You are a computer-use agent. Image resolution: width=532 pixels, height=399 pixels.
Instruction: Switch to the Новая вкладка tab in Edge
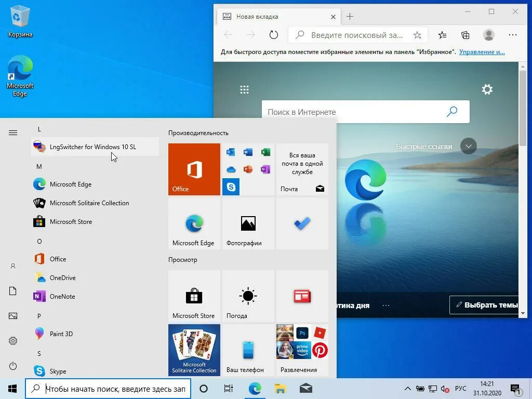coord(278,17)
